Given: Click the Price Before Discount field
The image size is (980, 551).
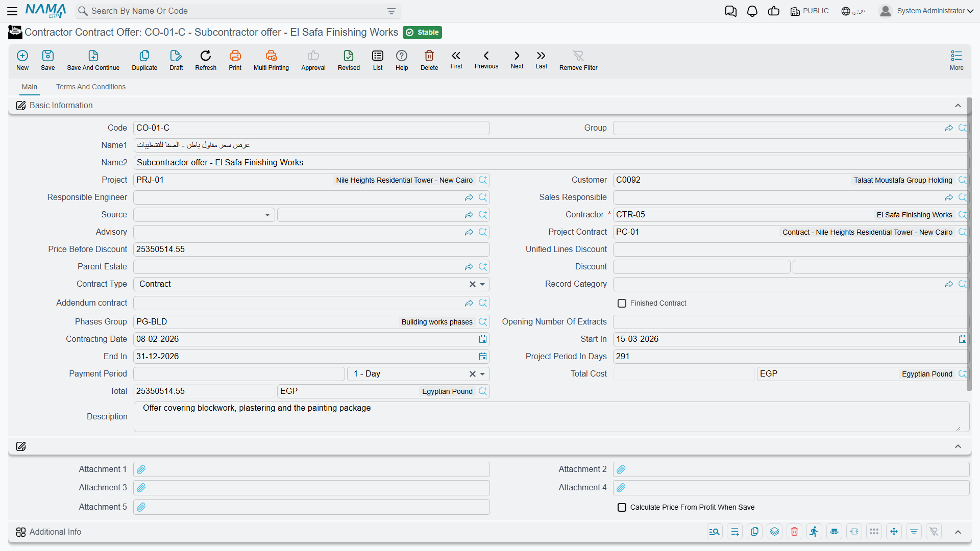Looking at the screenshot, I should pos(311,249).
